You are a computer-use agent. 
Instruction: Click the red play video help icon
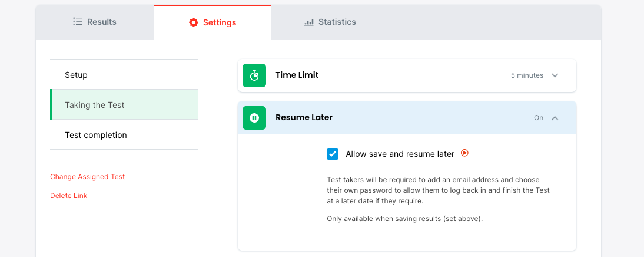tap(464, 153)
